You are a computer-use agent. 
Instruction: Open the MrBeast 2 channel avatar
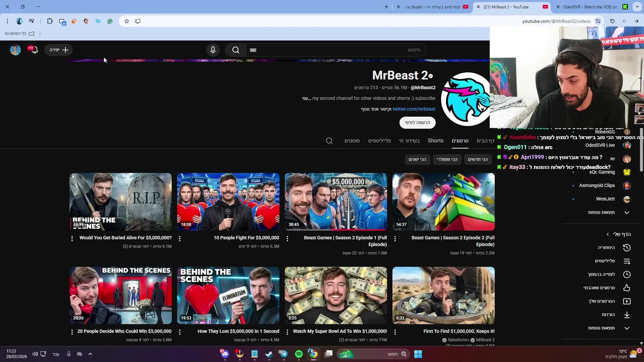(x=465, y=99)
